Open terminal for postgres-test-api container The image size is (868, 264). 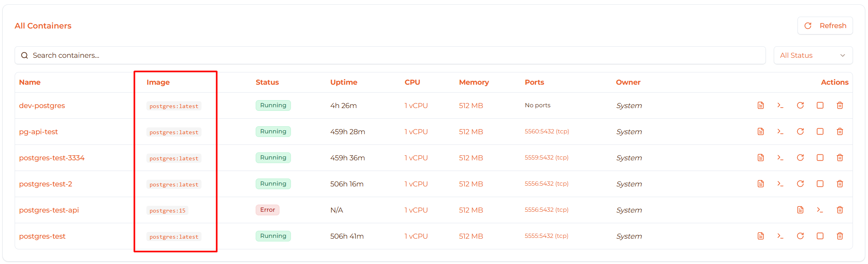click(x=820, y=210)
